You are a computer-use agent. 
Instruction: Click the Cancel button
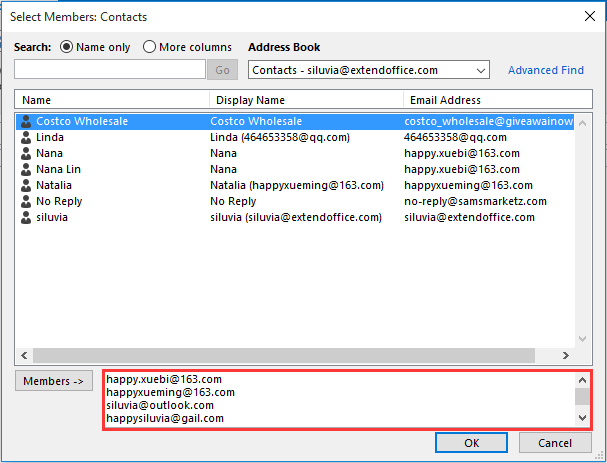tap(555, 443)
